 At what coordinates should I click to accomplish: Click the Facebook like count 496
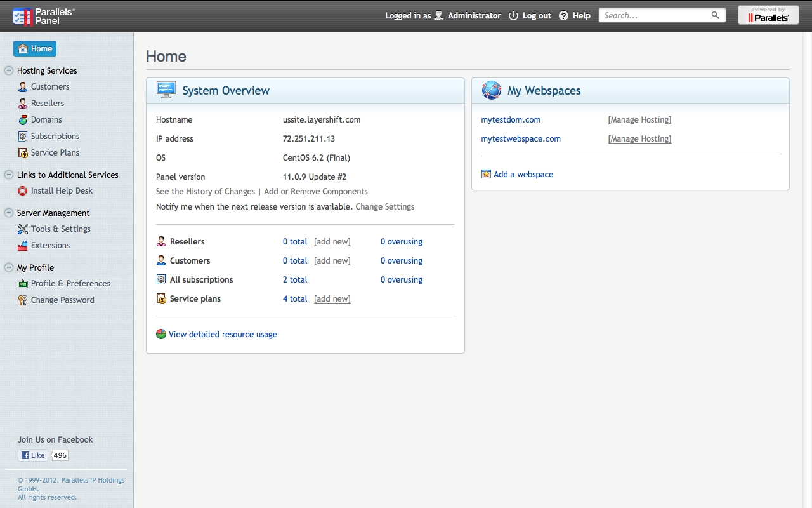click(x=60, y=455)
